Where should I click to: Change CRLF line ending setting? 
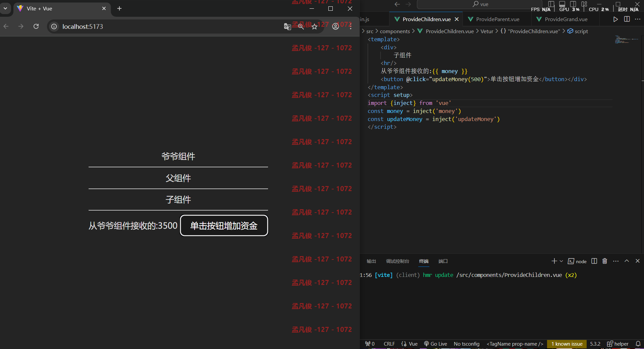pyautogui.click(x=389, y=344)
